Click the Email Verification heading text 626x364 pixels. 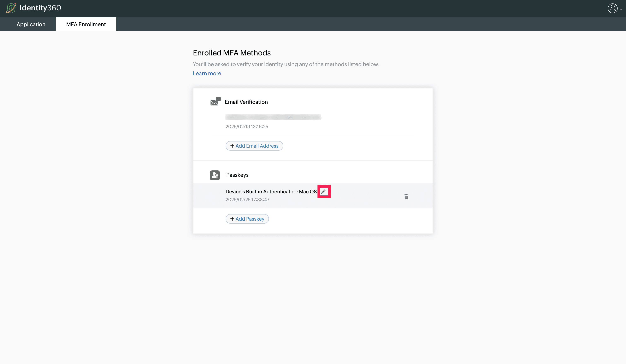pyautogui.click(x=246, y=102)
